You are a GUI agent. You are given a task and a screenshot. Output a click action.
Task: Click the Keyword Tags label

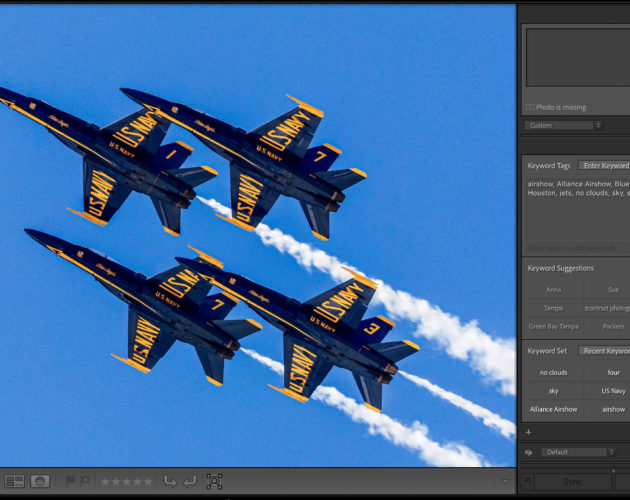549,166
